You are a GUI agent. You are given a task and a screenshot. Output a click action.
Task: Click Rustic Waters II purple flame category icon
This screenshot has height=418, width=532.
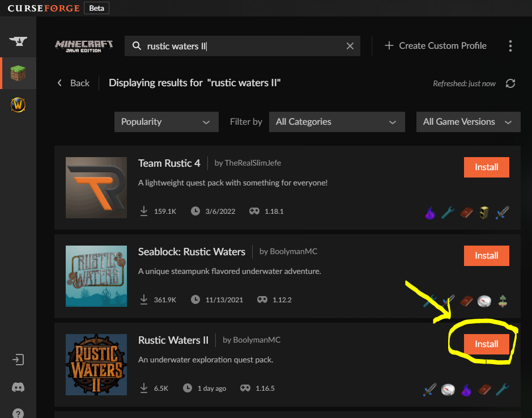tap(466, 390)
